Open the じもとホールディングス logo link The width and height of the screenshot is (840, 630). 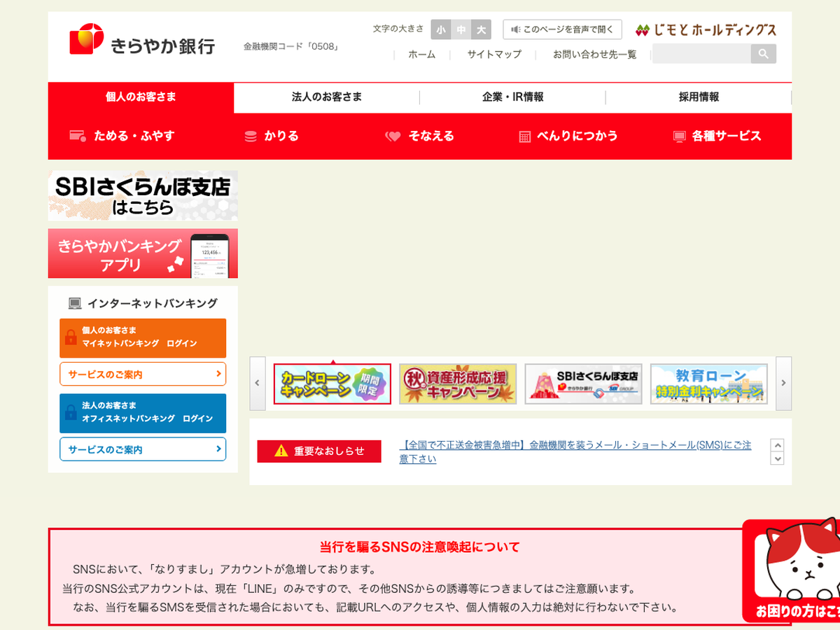(x=706, y=30)
